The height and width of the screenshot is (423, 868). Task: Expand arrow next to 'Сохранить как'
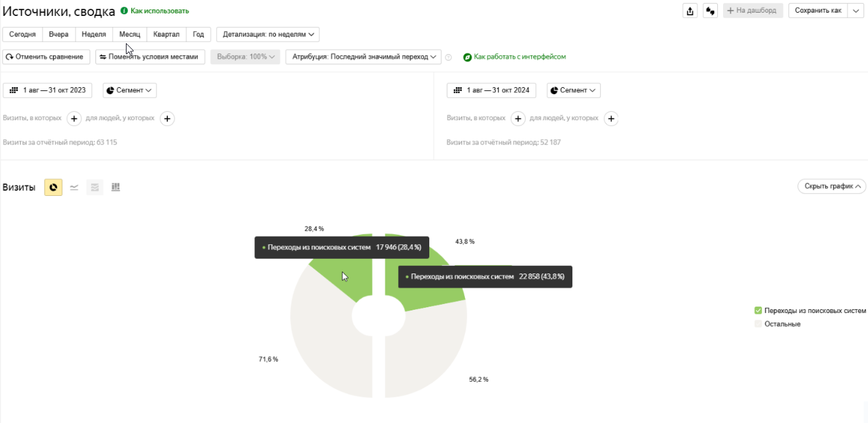pyautogui.click(x=856, y=11)
